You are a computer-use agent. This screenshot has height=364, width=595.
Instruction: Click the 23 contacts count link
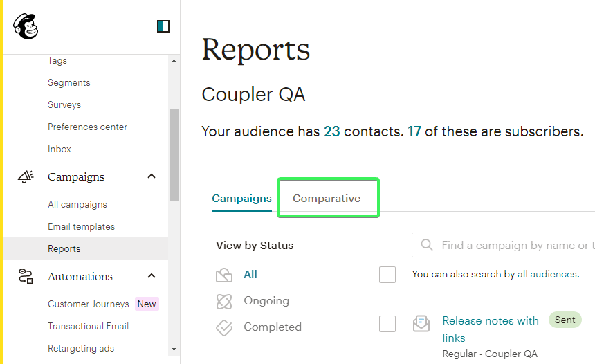331,131
